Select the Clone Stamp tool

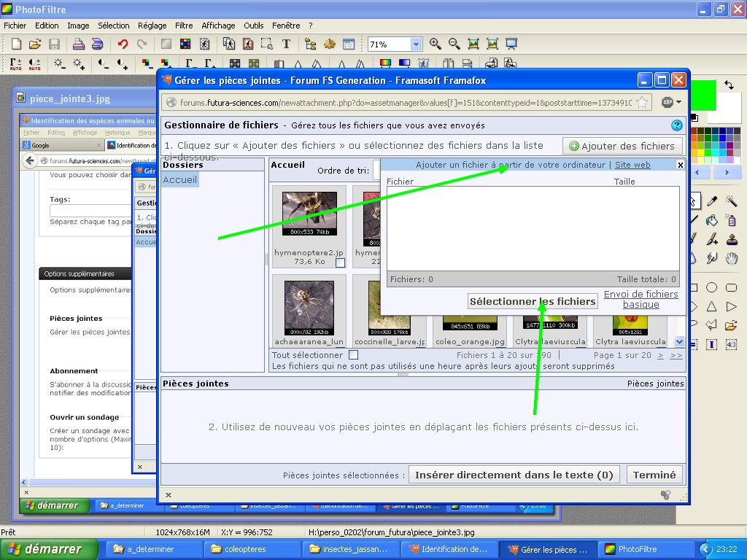tap(731, 239)
